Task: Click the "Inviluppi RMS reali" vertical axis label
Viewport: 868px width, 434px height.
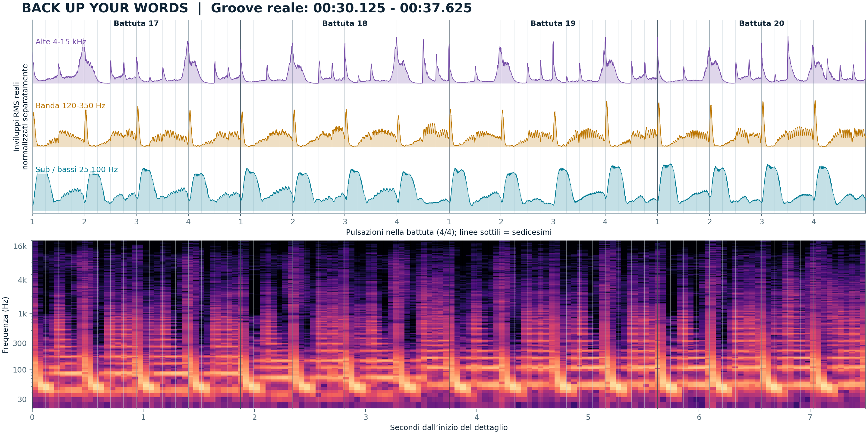Action: (x=17, y=117)
